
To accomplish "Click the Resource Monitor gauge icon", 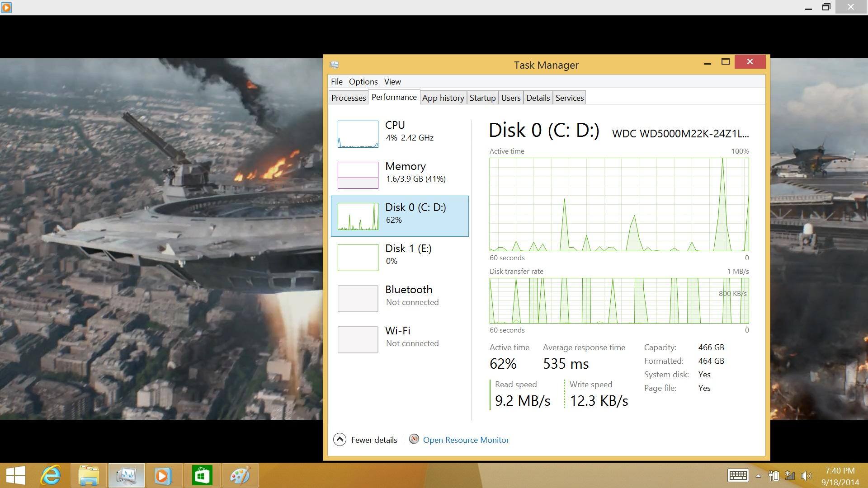I will click(414, 439).
